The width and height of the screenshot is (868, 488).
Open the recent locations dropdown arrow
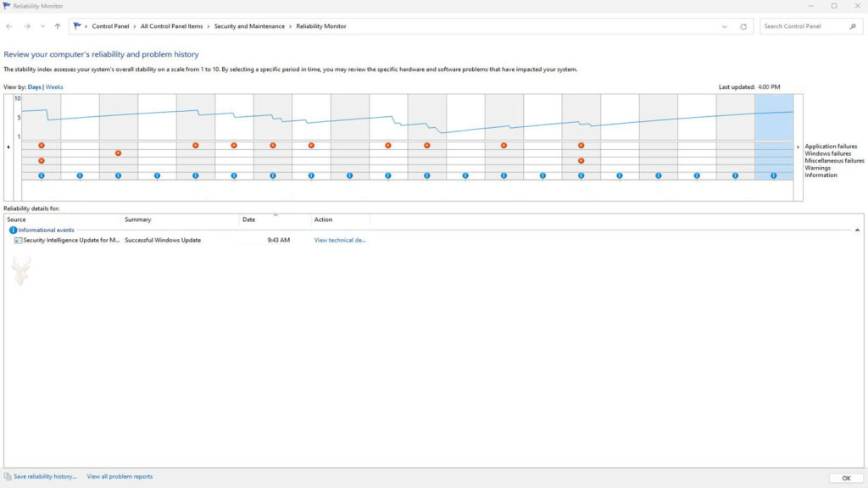[42, 26]
